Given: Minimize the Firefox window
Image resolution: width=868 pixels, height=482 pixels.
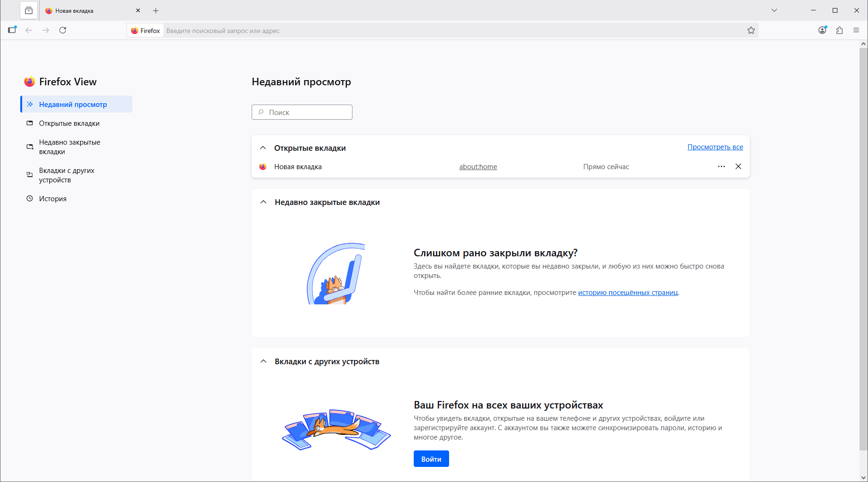Looking at the screenshot, I should [x=813, y=10].
